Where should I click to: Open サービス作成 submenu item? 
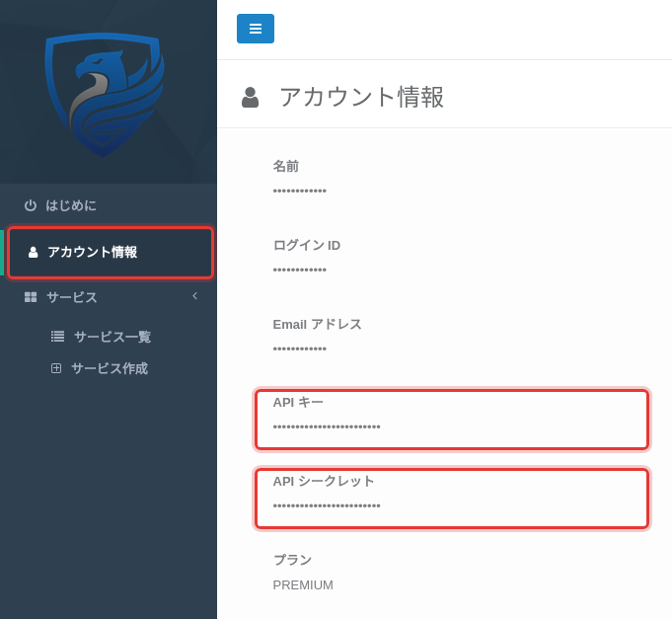[x=110, y=368]
